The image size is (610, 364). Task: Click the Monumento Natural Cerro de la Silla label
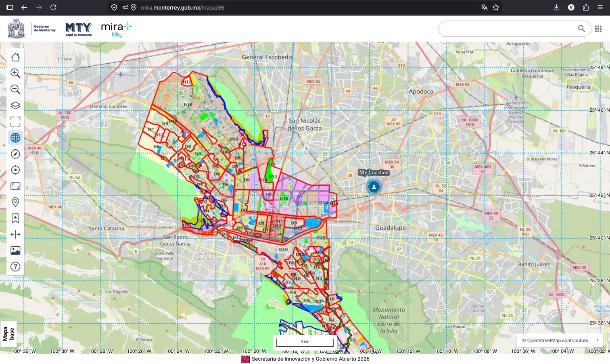pyautogui.click(x=389, y=320)
